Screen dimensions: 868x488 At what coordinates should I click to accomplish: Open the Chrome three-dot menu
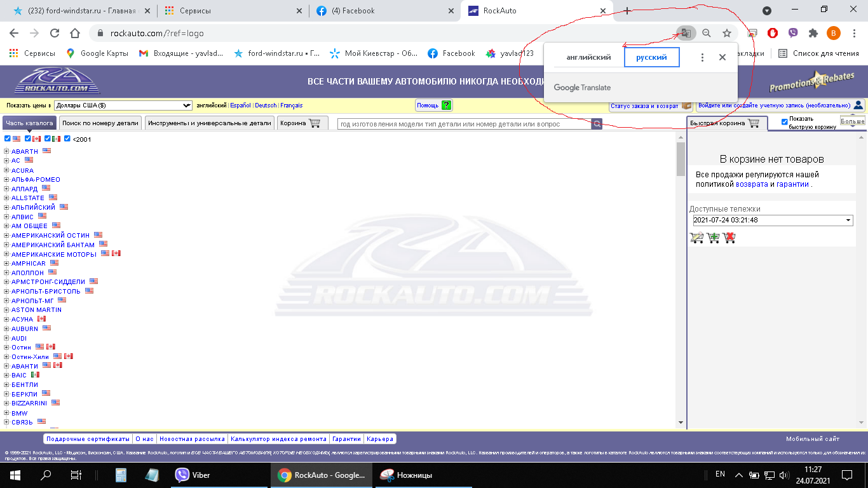(x=853, y=33)
